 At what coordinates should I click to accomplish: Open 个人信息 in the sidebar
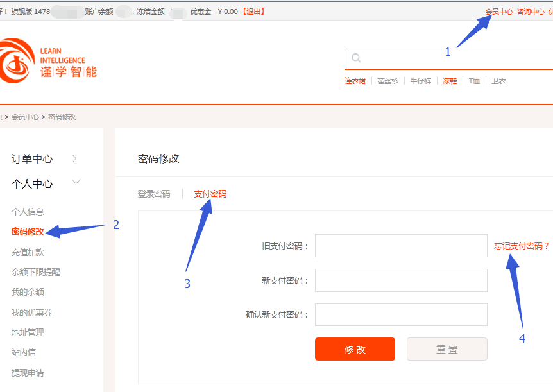[x=28, y=212]
